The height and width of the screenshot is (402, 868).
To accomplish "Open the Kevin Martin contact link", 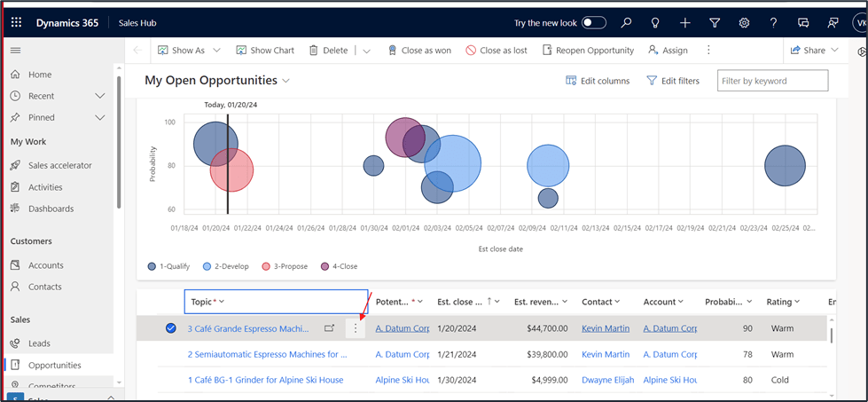I will click(605, 328).
